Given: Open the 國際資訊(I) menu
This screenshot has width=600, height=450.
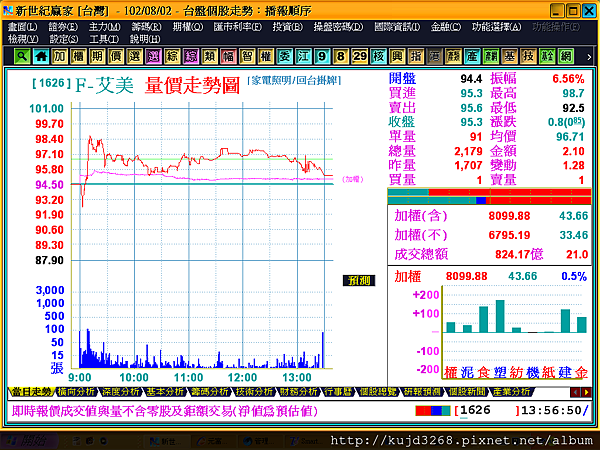Looking at the screenshot, I should point(397,27).
